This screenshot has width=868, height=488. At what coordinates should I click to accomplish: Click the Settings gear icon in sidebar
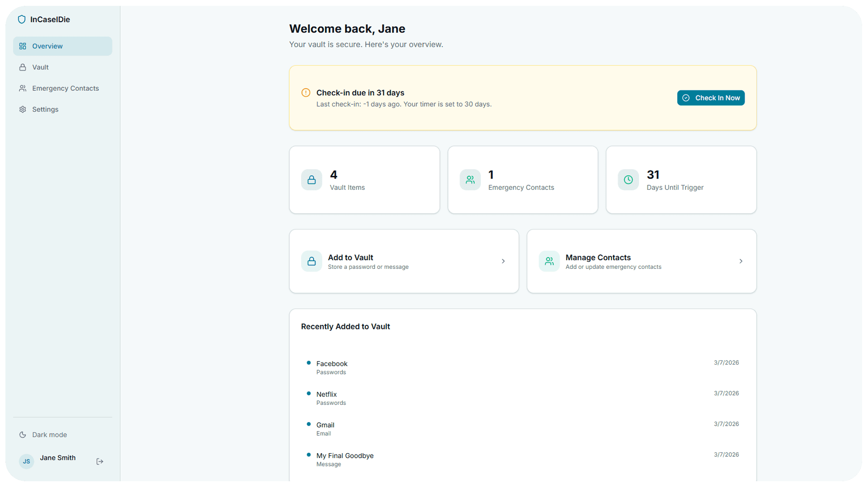click(x=23, y=109)
